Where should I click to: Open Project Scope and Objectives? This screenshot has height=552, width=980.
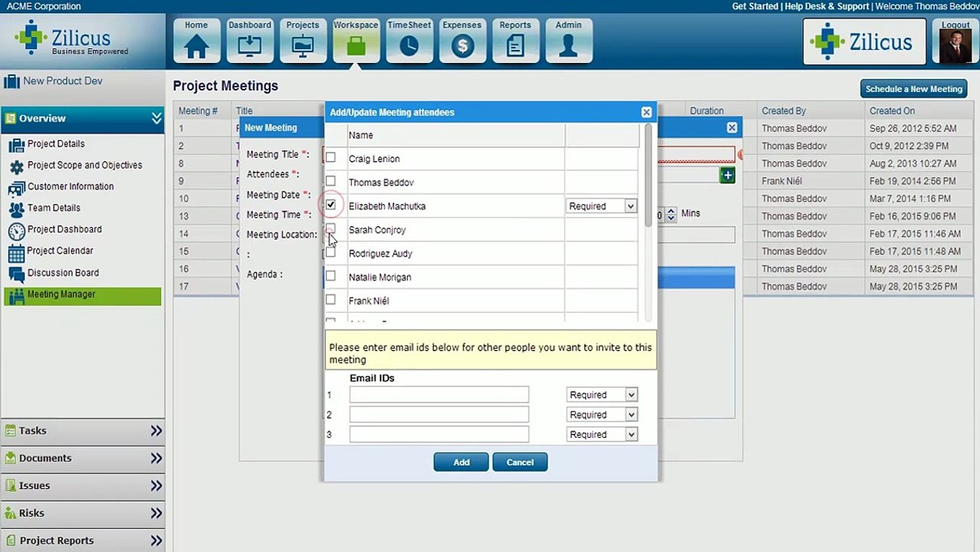coord(84,165)
